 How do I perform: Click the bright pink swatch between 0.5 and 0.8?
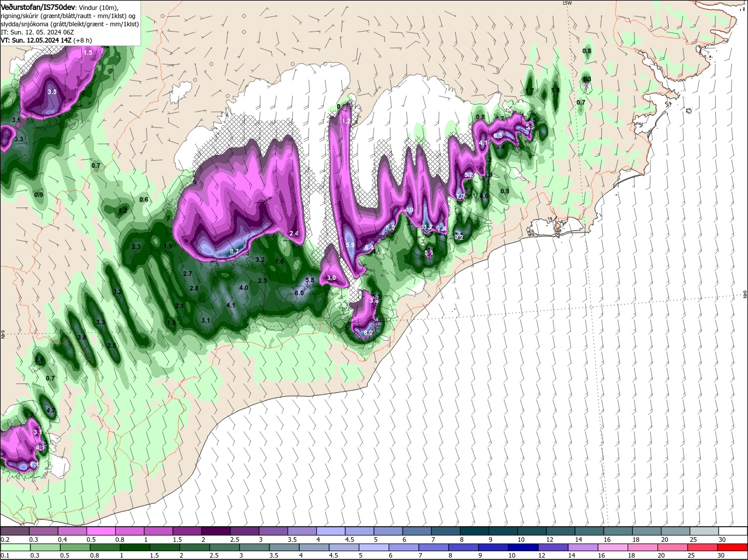pos(102,531)
